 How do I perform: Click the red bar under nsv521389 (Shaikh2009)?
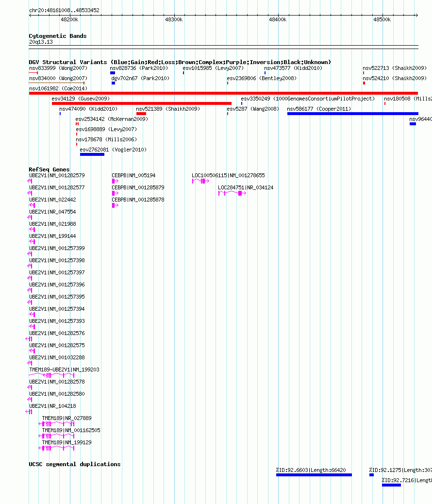tap(141, 114)
